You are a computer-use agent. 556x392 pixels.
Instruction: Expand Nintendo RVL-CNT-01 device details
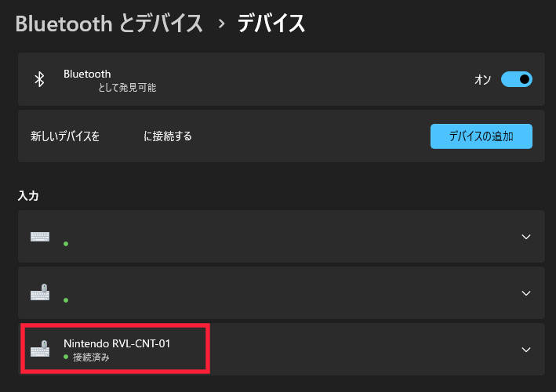526,350
